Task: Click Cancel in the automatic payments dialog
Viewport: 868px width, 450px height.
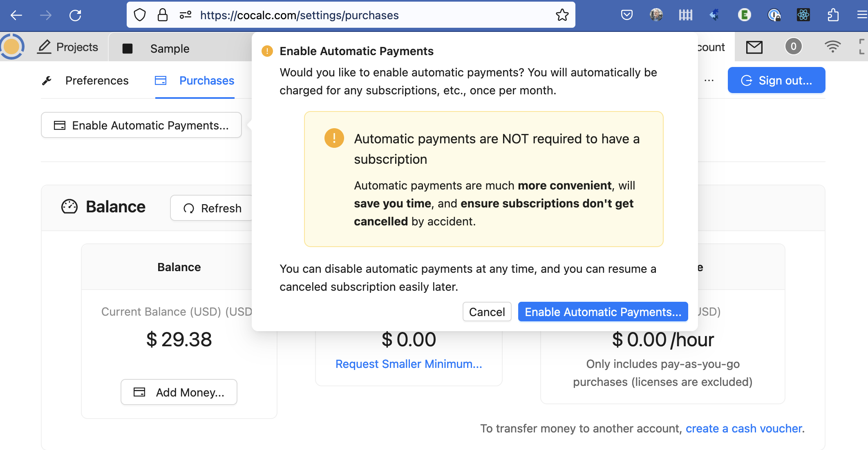Action: coord(487,312)
